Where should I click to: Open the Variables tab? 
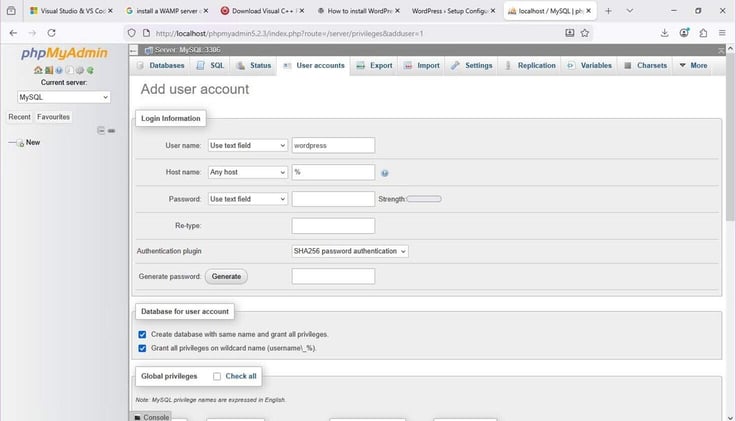[x=590, y=66]
